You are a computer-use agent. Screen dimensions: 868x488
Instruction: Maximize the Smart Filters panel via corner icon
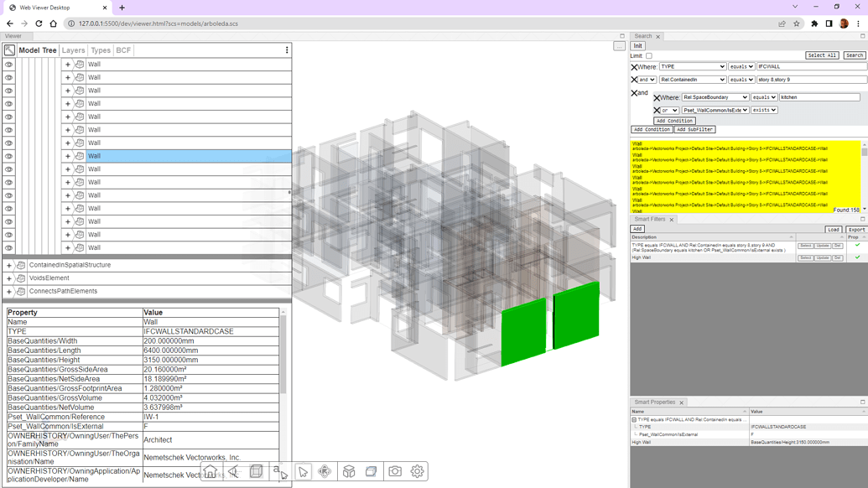pos(862,219)
